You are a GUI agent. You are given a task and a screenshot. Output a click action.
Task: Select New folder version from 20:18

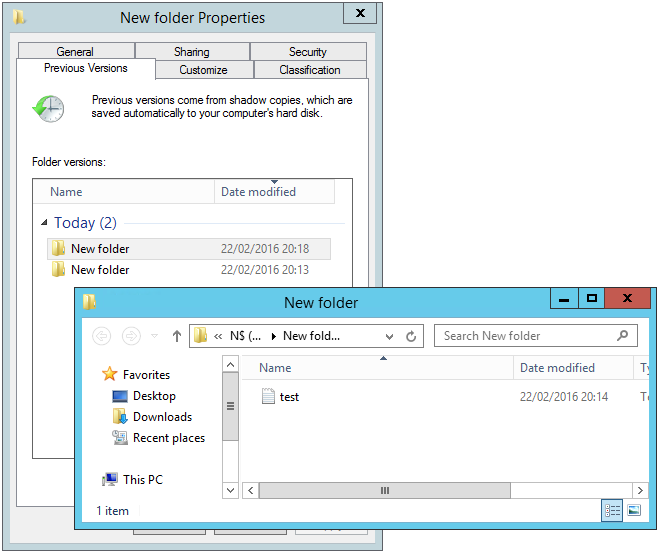[189, 249]
